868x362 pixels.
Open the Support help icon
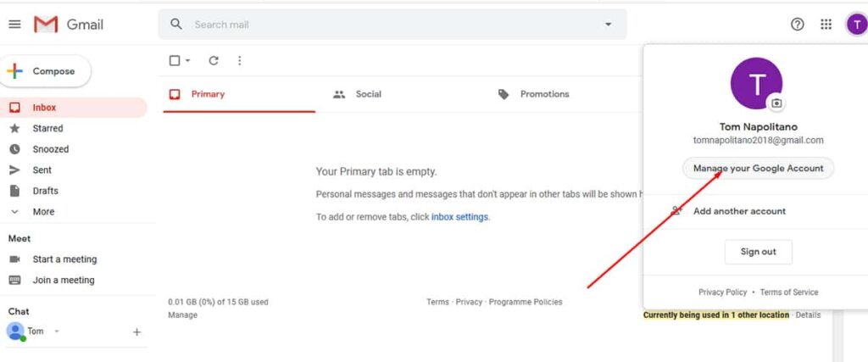click(x=797, y=25)
